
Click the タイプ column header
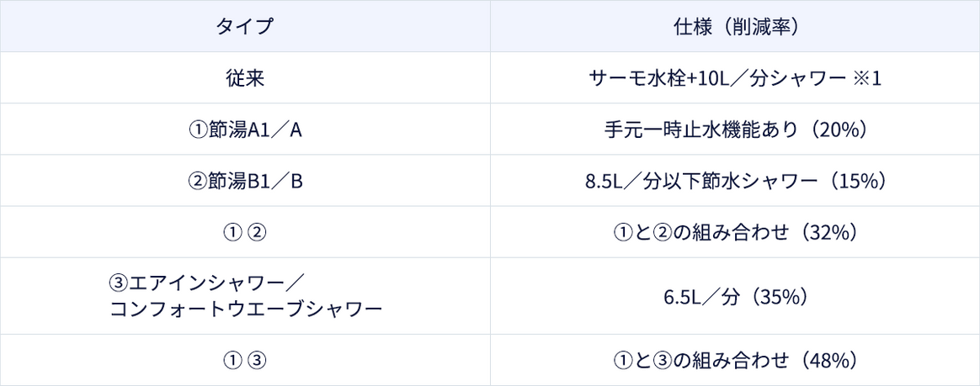click(x=244, y=26)
